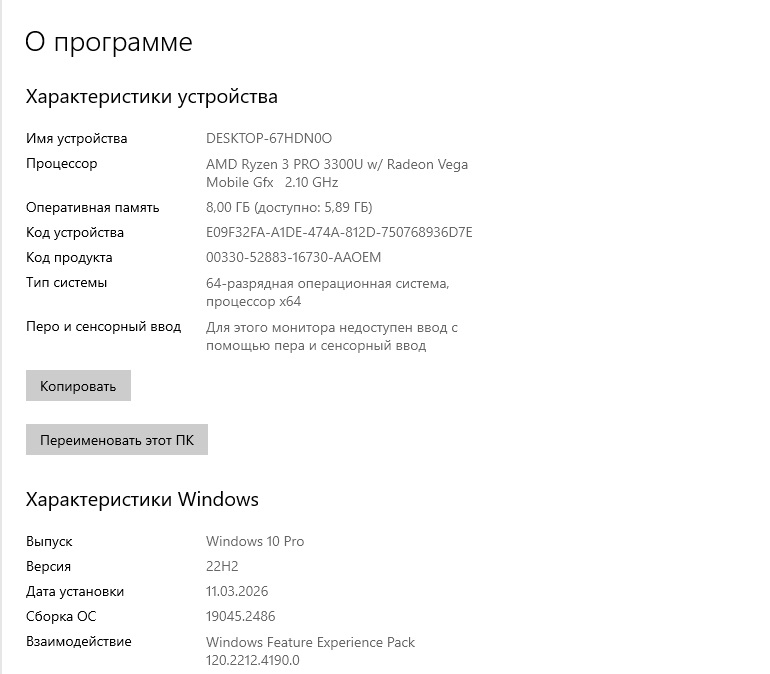This screenshot has height=674, width=770.
Task: Click the device ID starting with E09F32FA
Action: 339,233
